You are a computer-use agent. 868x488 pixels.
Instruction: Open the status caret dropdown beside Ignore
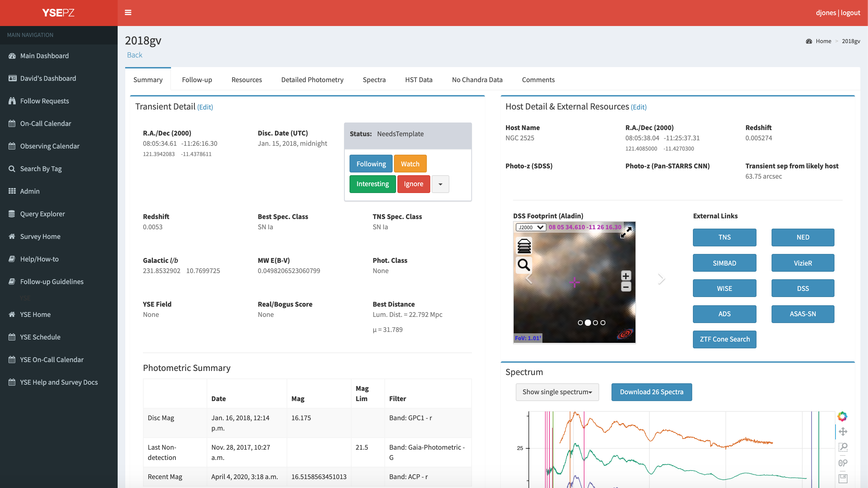tap(440, 184)
